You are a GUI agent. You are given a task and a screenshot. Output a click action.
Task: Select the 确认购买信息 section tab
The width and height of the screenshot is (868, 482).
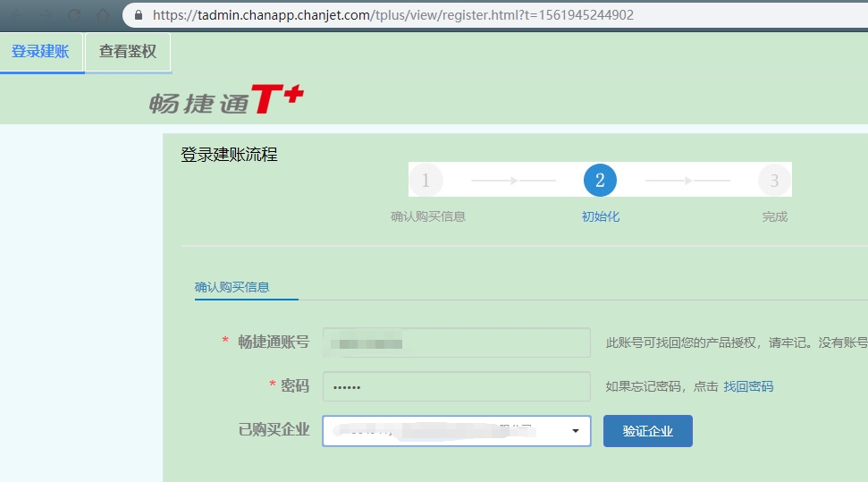point(232,287)
